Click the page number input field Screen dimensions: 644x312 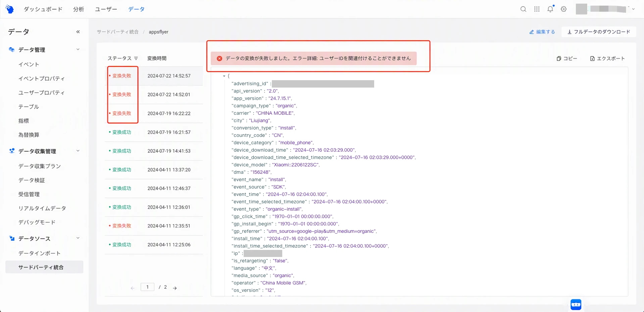point(147,287)
